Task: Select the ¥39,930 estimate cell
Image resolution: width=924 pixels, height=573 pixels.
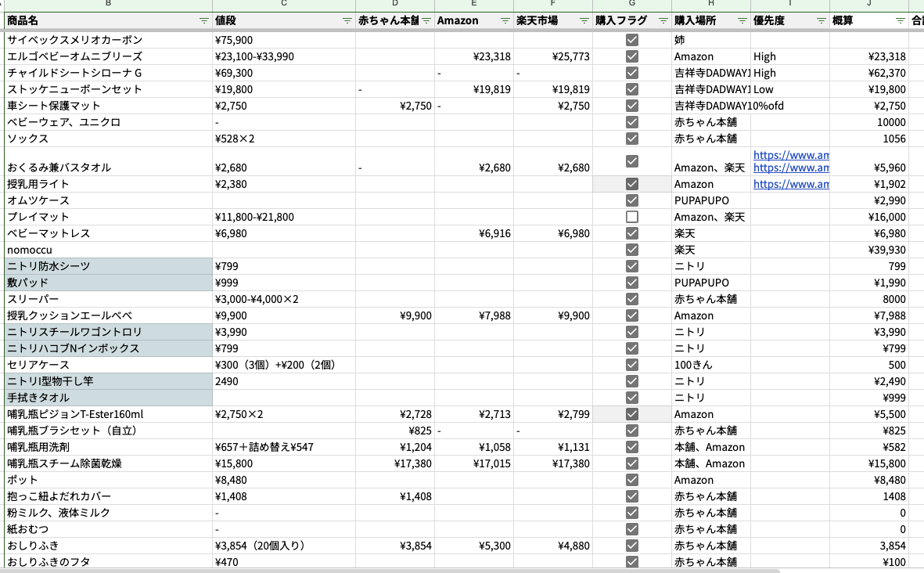Action: click(869, 250)
